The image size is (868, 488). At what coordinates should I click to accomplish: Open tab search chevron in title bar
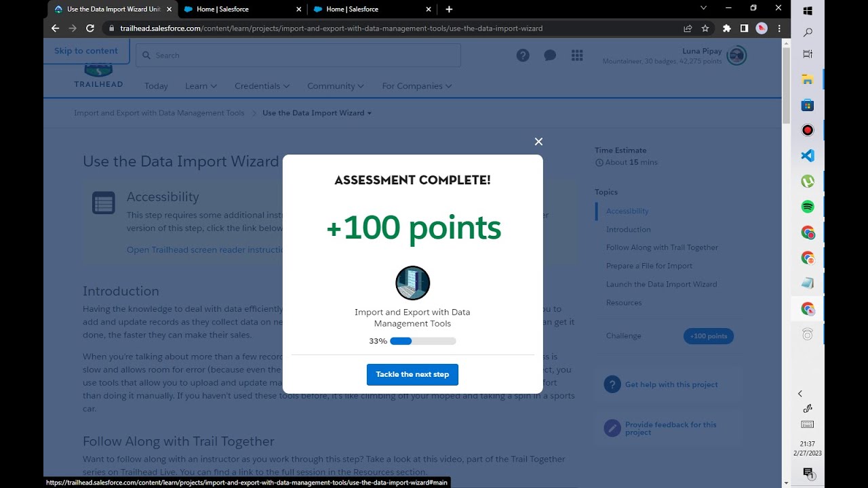703,8
